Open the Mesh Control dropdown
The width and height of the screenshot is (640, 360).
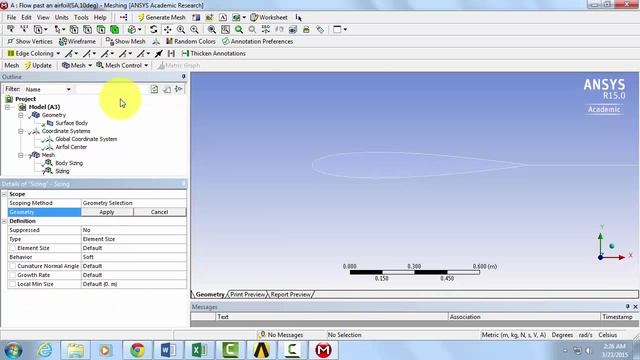tap(122, 65)
